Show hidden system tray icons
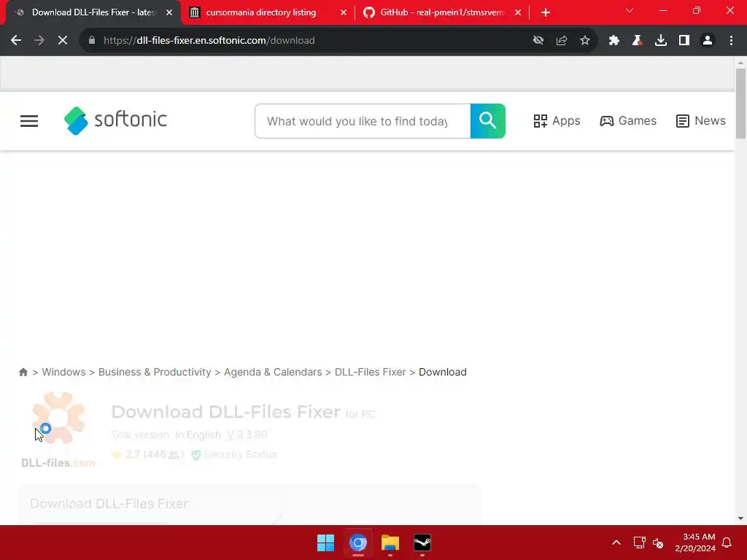Screen dimensions: 747x560 (616, 542)
